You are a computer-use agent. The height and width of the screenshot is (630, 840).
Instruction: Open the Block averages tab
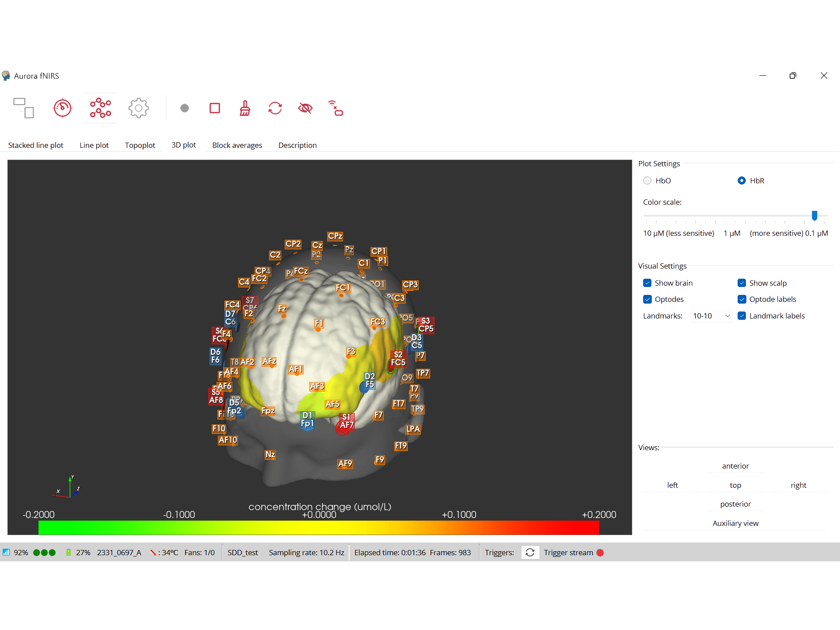(x=237, y=145)
